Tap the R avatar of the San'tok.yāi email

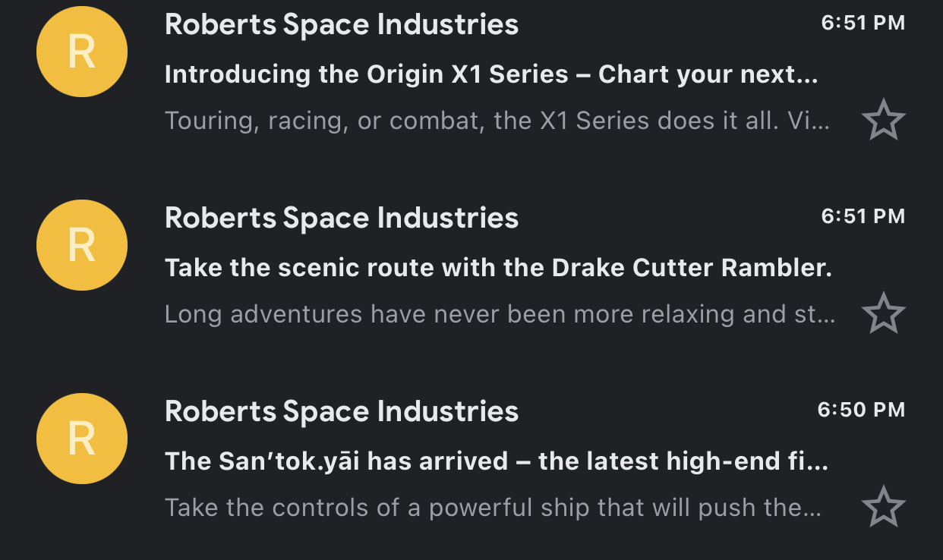(x=82, y=439)
